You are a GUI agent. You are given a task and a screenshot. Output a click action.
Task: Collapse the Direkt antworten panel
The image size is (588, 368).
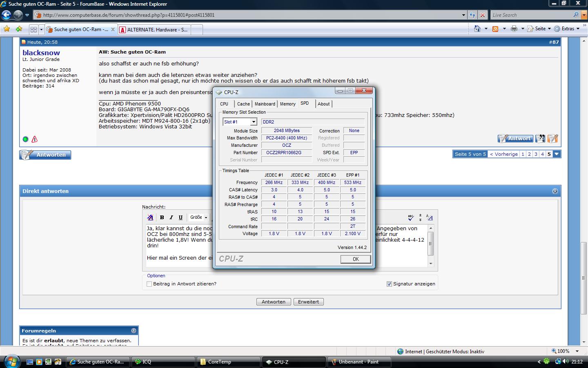point(555,191)
